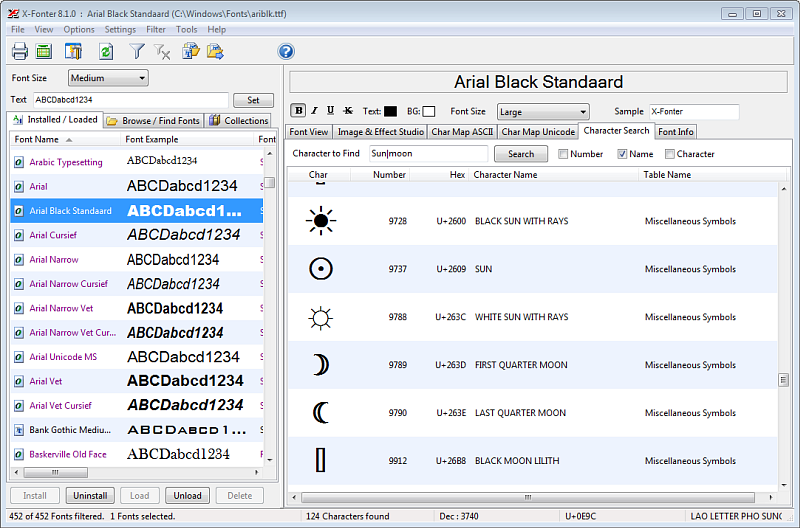
Task: Click the U+2609 hex cell
Action: coord(451,269)
